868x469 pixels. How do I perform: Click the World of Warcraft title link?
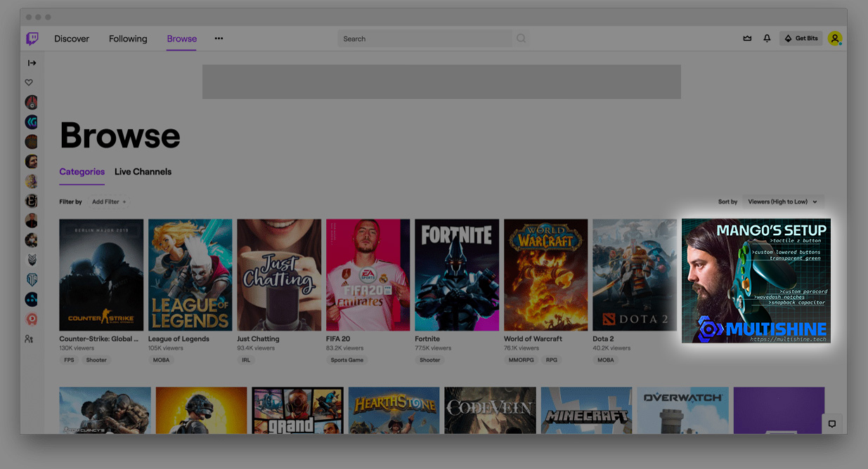[533, 339]
